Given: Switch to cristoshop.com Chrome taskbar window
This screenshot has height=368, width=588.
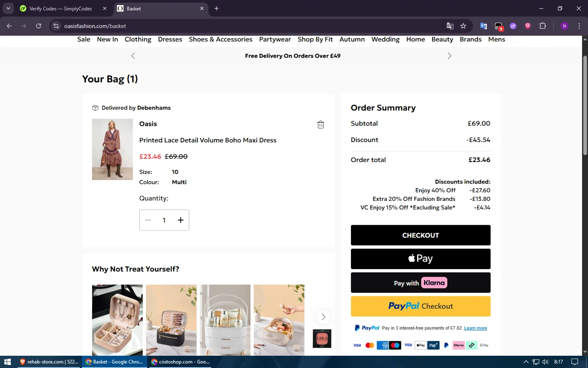Looking at the screenshot, I should point(181,362).
